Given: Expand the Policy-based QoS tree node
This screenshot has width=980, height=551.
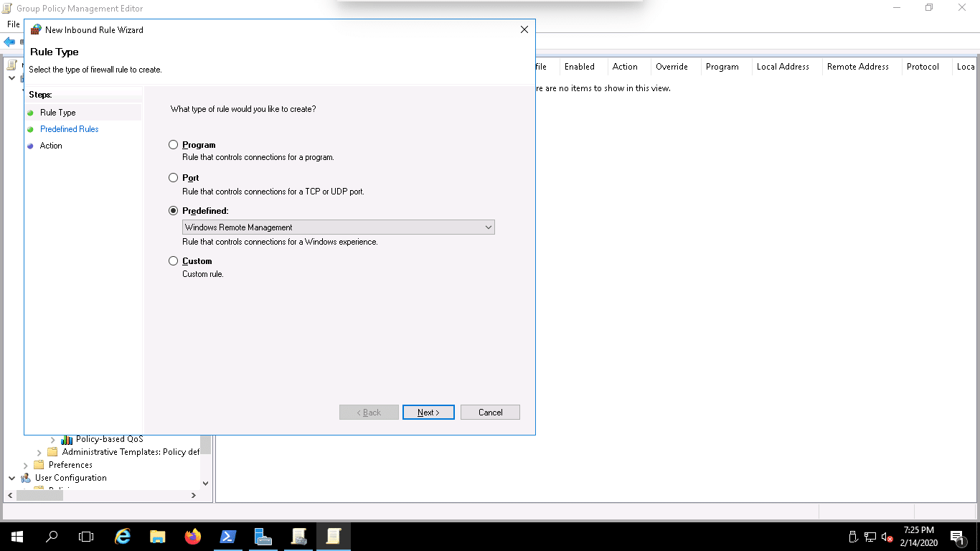Looking at the screenshot, I should point(53,440).
